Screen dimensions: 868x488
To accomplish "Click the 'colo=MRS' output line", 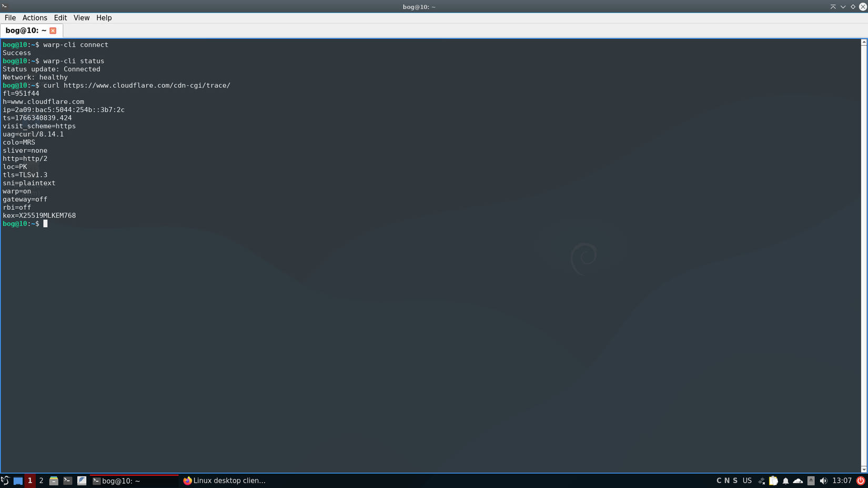I will coord(19,143).
